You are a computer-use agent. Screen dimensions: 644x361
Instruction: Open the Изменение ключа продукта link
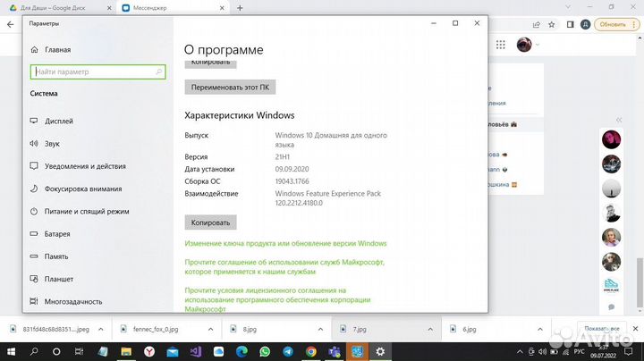coord(285,243)
